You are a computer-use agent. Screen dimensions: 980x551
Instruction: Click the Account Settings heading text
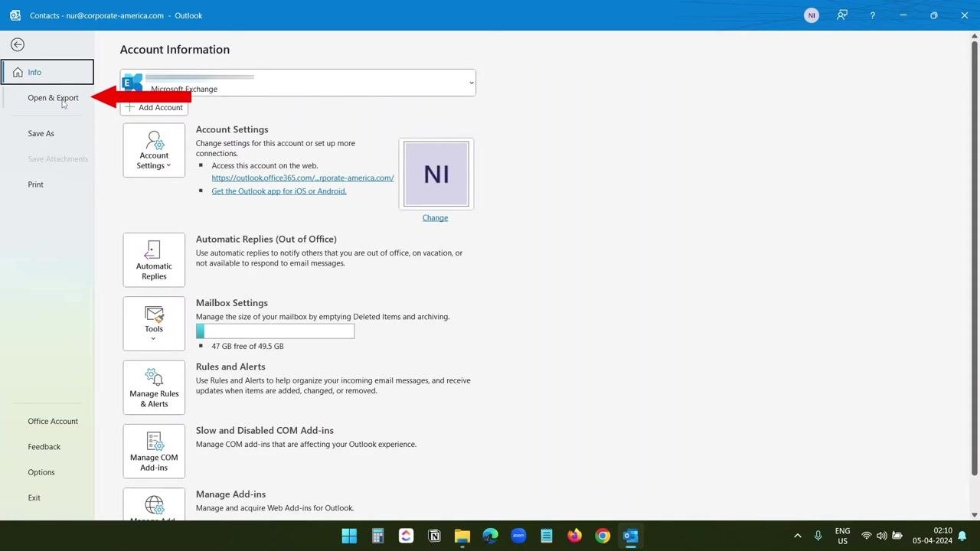(232, 129)
